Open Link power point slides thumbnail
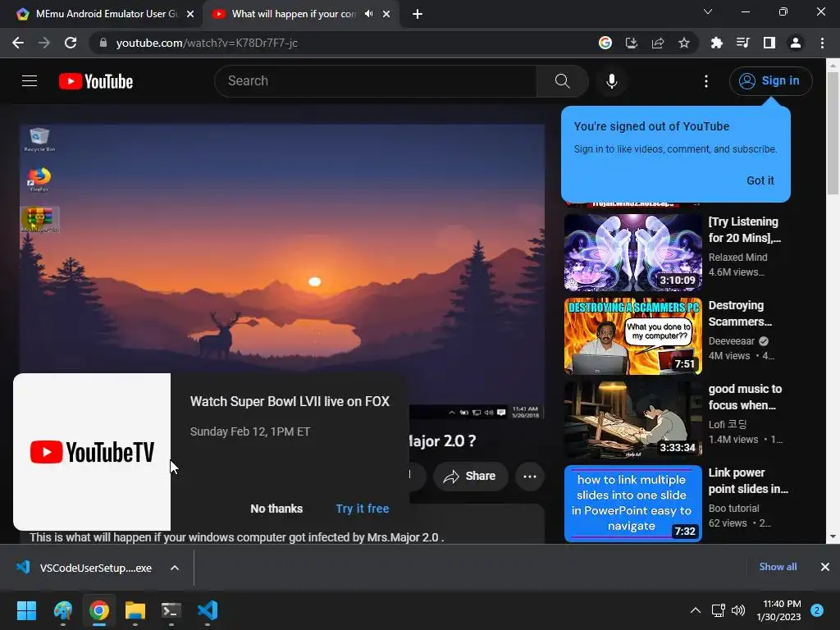 pyautogui.click(x=632, y=503)
